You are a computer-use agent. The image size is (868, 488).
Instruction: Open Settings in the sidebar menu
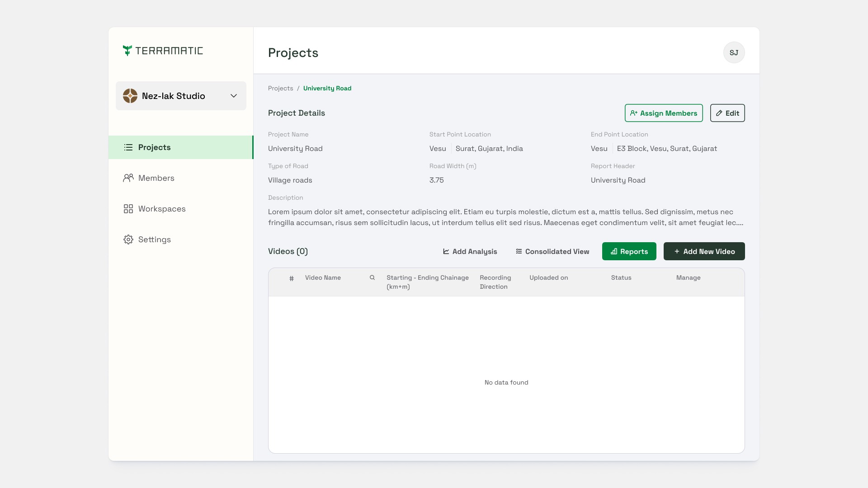click(181, 239)
